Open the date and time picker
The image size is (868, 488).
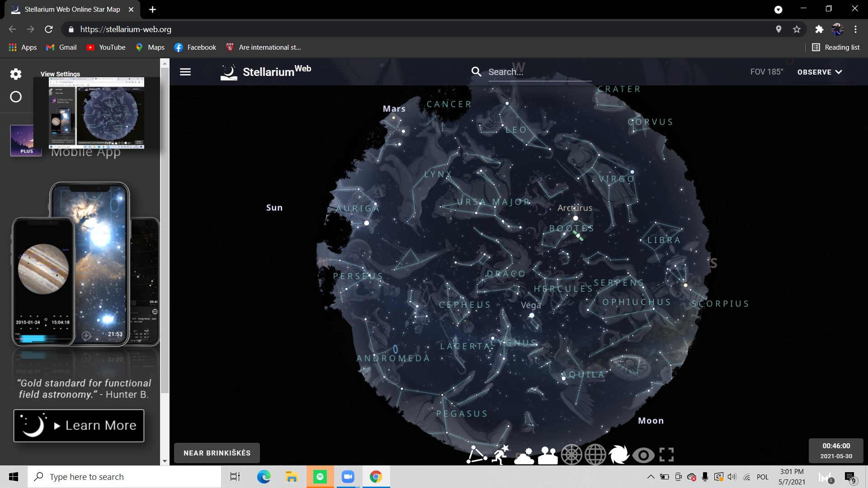coord(835,450)
